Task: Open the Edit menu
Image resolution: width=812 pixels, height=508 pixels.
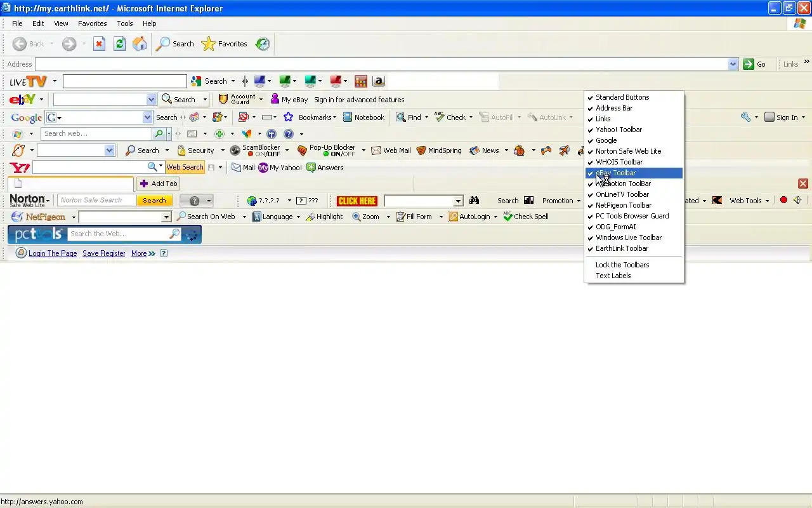Action: [38, 23]
